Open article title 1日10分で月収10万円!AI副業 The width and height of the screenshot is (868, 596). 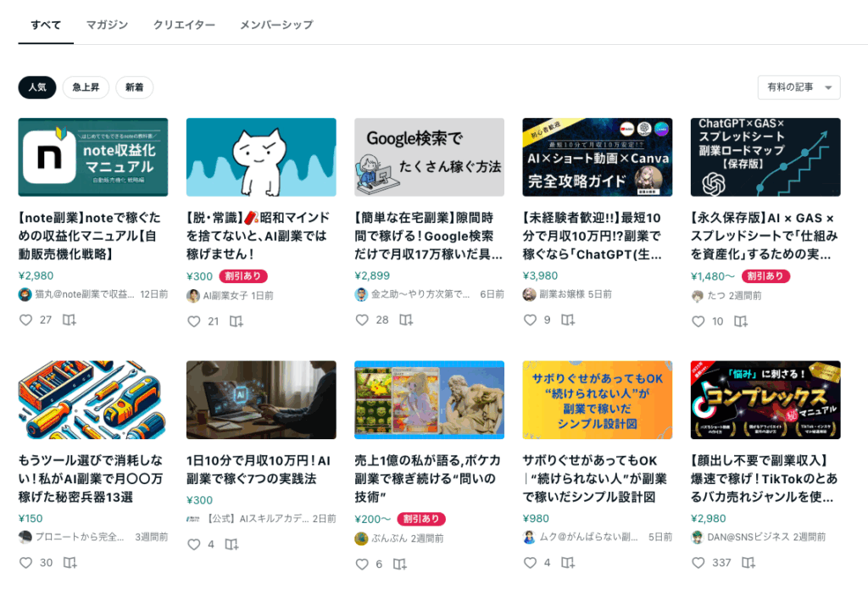click(259, 470)
